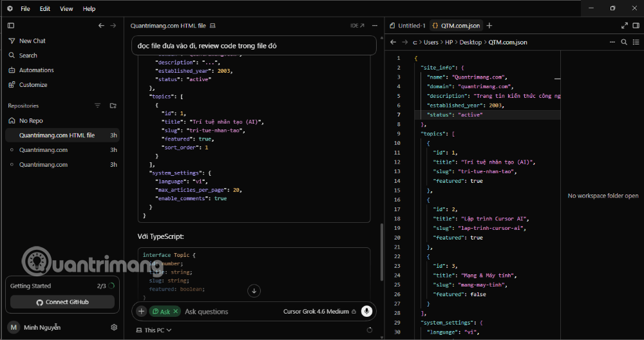
Task: Open find in the editor with magnifier icon
Action: pyautogui.click(x=624, y=42)
